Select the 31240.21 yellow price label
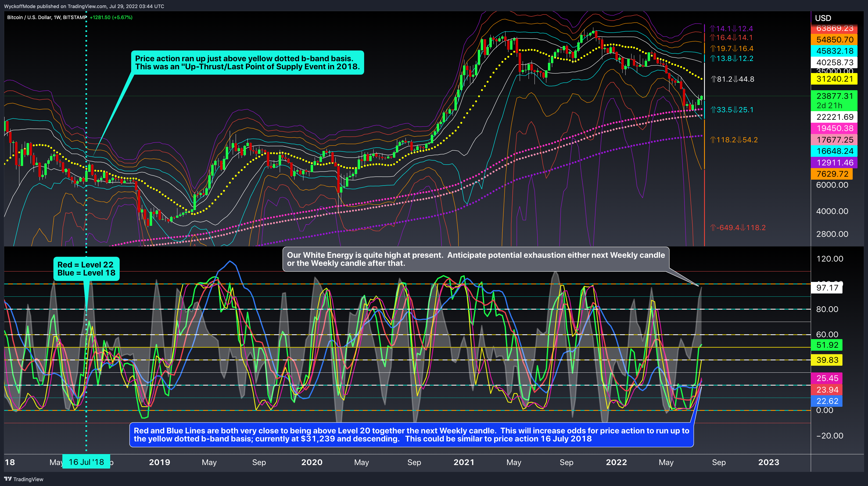The width and height of the screenshot is (868, 486). pyautogui.click(x=834, y=79)
